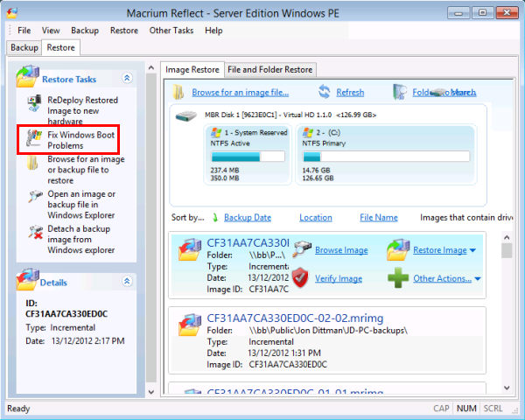Switch to File and Folder Restore tab
525x420 pixels.
[269, 70]
